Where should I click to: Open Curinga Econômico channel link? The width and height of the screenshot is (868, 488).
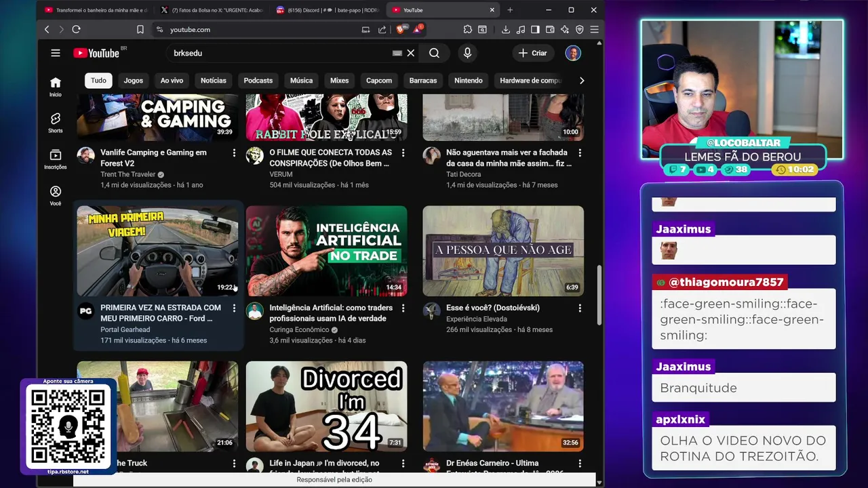[299, 330]
